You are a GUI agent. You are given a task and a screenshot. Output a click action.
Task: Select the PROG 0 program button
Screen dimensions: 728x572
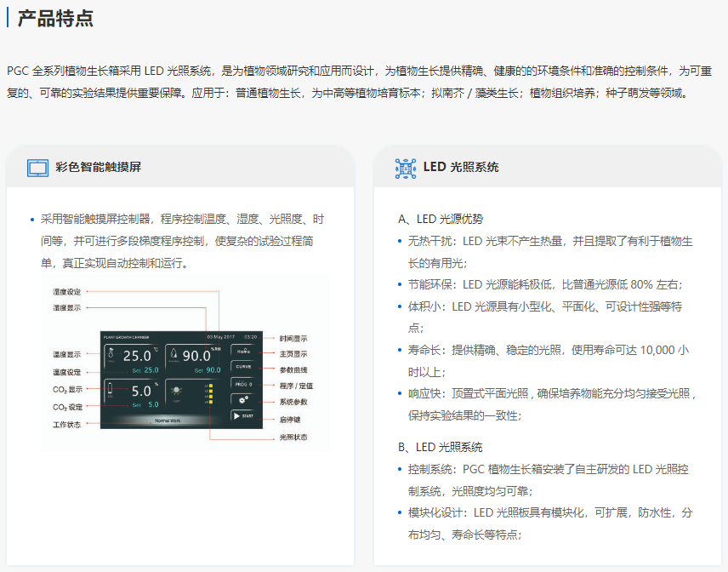(243, 383)
